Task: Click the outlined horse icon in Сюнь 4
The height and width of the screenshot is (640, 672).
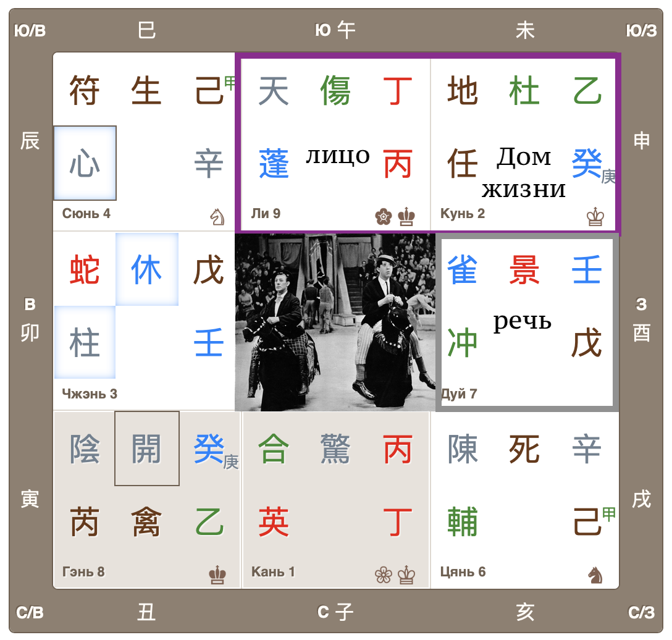Action: tap(217, 217)
